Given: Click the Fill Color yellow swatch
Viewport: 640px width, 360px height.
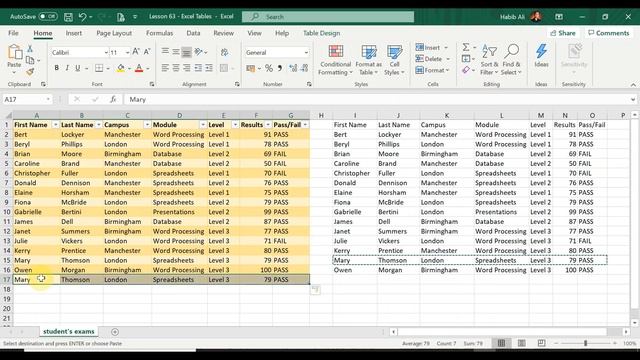Looking at the screenshot, I should tap(121, 68).
